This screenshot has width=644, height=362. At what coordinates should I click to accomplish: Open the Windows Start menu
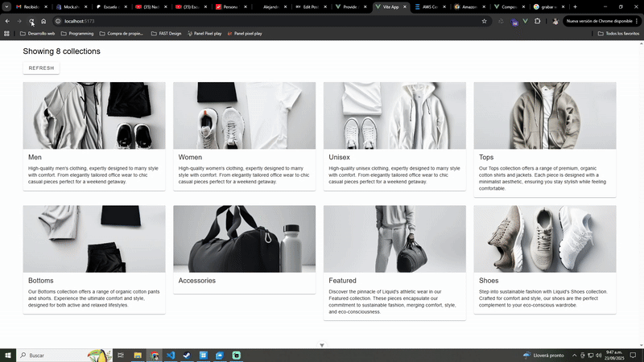coord(9,355)
